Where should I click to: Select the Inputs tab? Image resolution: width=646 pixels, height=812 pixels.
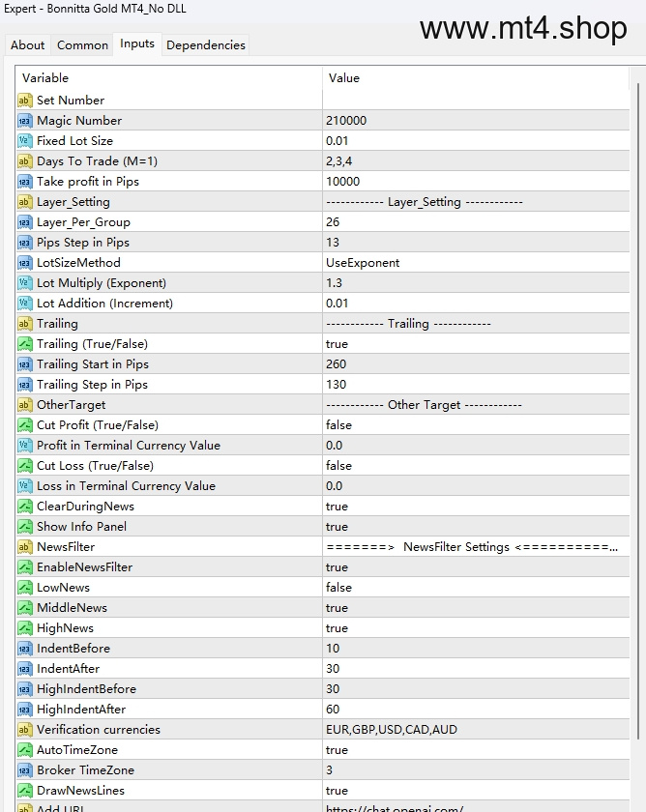coord(137,44)
